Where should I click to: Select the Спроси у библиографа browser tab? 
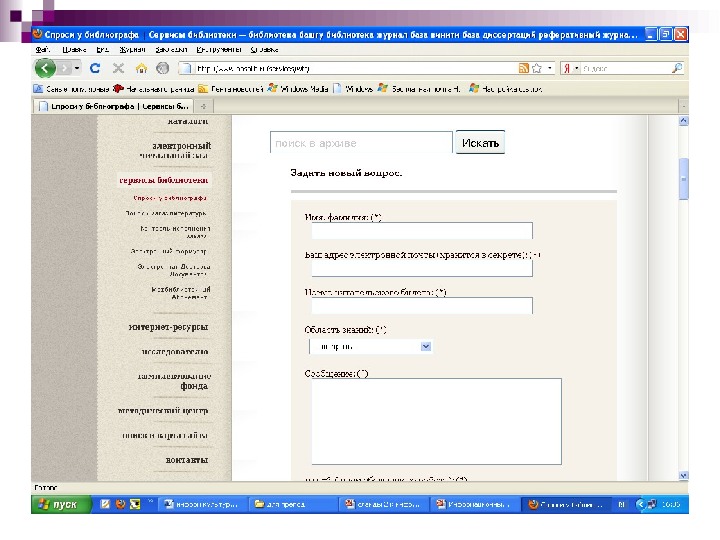coord(114,106)
